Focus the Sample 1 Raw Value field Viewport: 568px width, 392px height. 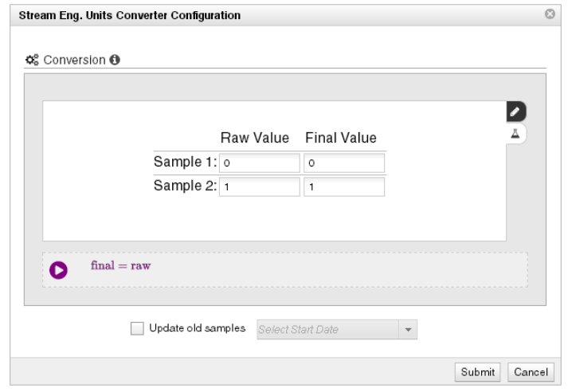pyautogui.click(x=260, y=163)
